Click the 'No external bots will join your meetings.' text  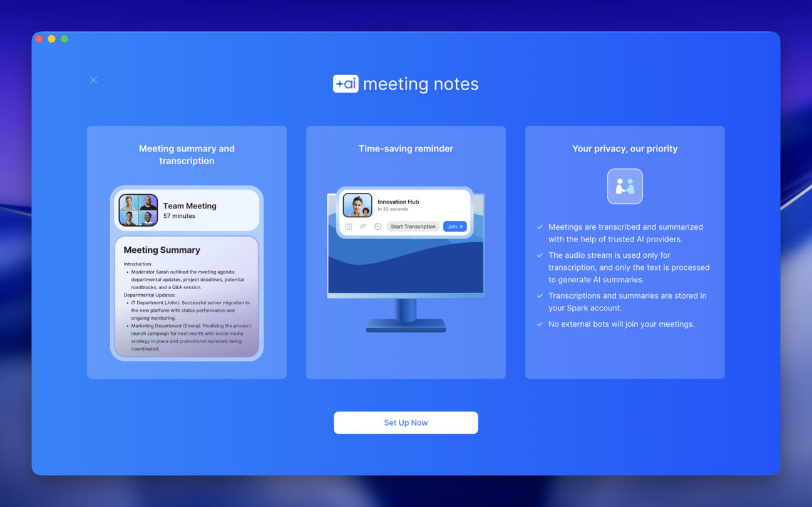(621, 324)
